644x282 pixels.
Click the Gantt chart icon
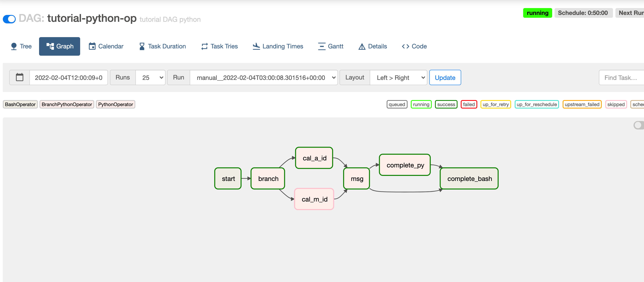(322, 46)
